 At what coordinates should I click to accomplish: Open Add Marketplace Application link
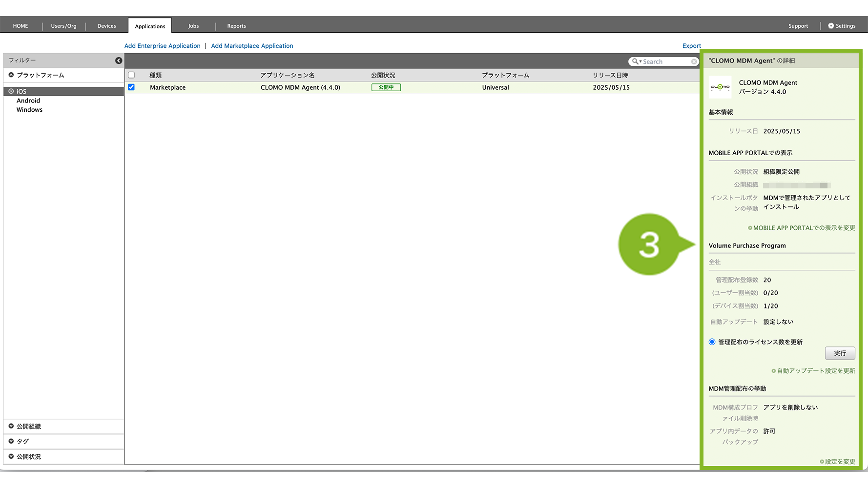tap(252, 46)
